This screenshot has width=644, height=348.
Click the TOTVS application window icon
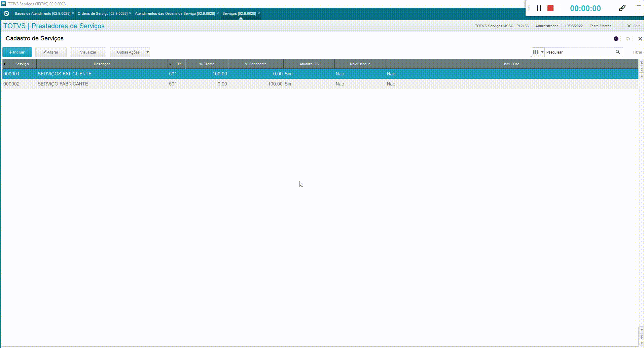[x=4, y=4]
